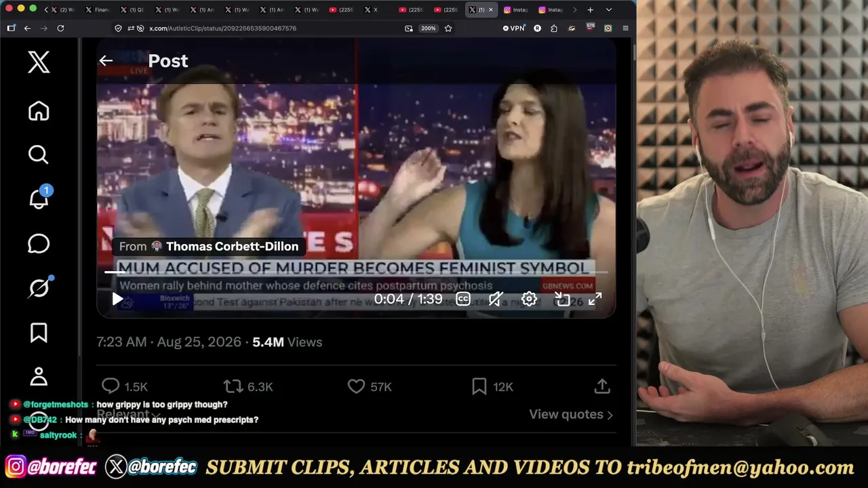Open the X home logo in sidebar
Screen dimensions: 868x488
[x=39, y=62]
